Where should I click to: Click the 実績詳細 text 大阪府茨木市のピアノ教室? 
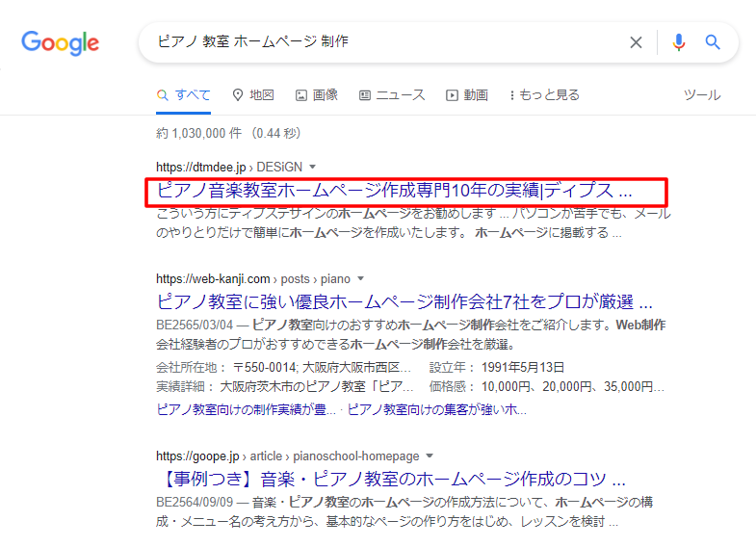[x=317, y=387]
